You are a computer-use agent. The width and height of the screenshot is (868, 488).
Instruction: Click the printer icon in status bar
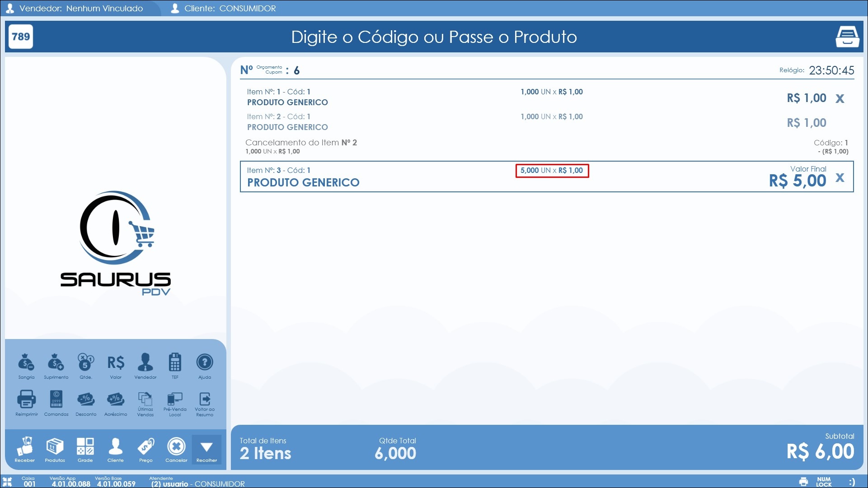803,481
